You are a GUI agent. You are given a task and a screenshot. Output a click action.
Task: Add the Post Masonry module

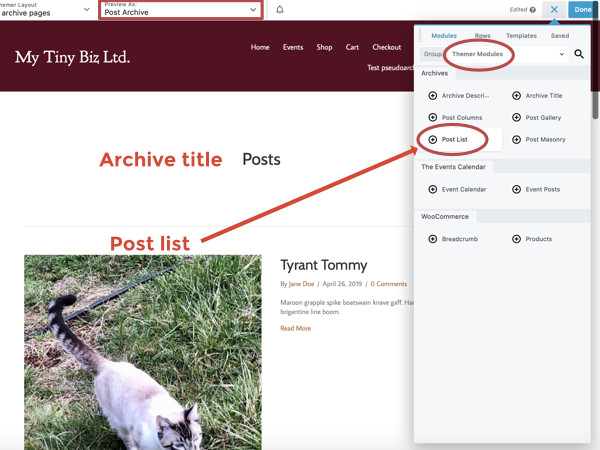point(538,140)
